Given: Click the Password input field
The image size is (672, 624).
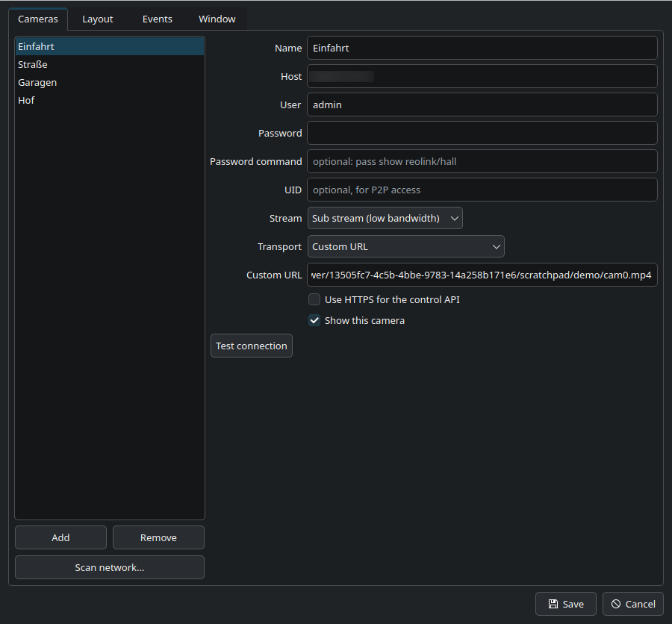Looking at the screenshot, I should [x=482, y=133].
